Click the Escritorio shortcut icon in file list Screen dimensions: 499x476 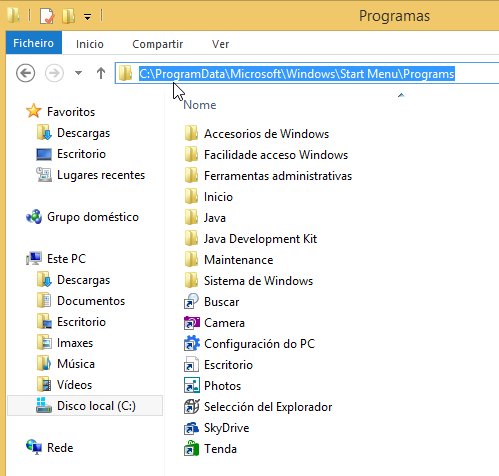click(191, 364)
